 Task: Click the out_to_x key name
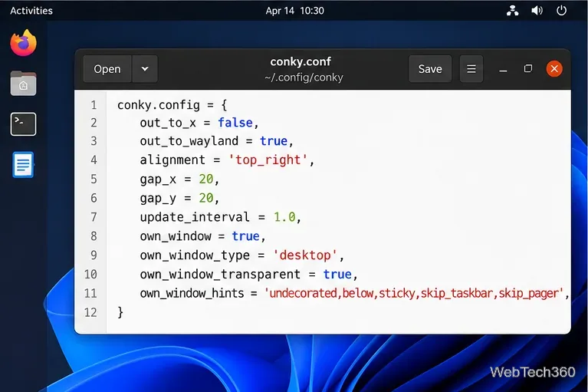pos(168,123)
